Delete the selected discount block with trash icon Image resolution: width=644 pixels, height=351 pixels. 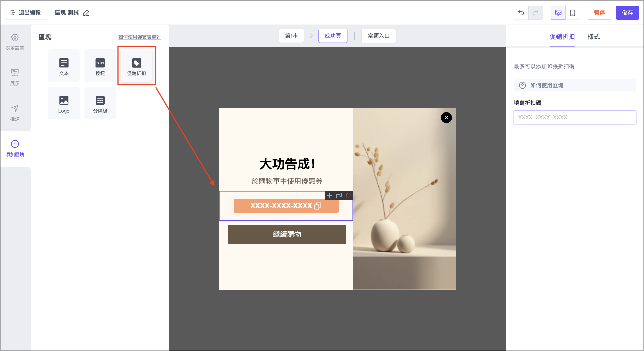tap(348, 195)
